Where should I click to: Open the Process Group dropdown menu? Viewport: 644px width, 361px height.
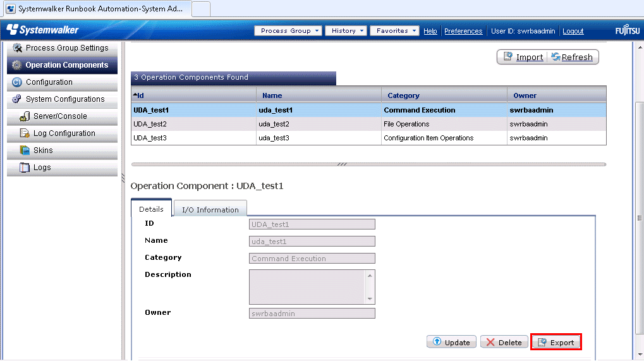(x=288, y=31)
